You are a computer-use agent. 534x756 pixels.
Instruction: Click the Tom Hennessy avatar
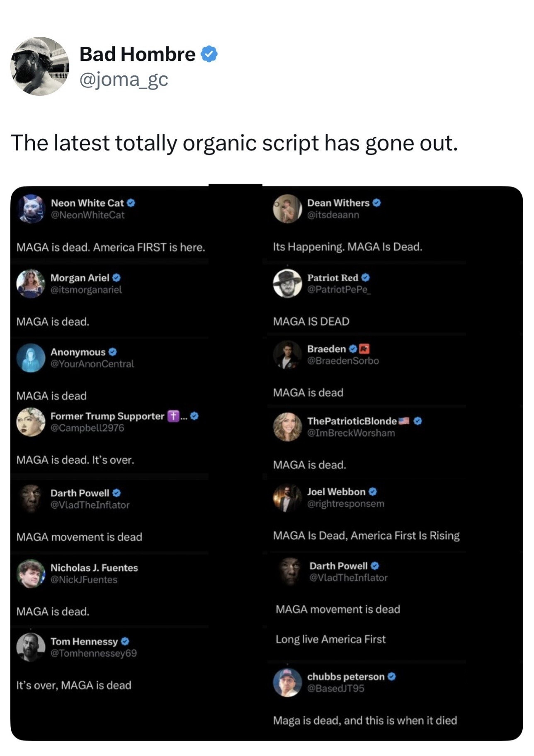[x=31, y=647]
